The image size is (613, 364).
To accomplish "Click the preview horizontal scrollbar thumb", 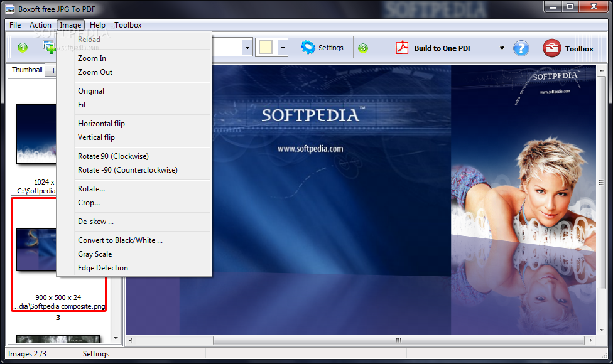I will (399, 340).
